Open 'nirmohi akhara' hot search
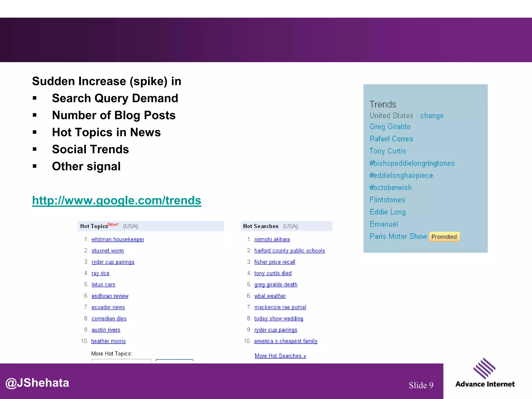The width and height of the screenshot is (532, 399). 272,239
